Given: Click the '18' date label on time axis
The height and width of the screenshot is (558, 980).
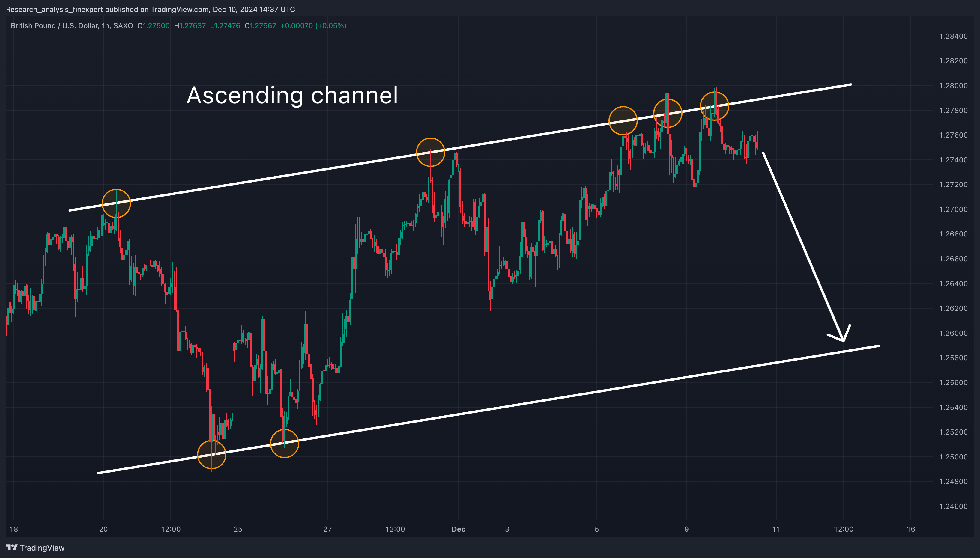Looking at the screenshot, I should [x=14, y=529].
